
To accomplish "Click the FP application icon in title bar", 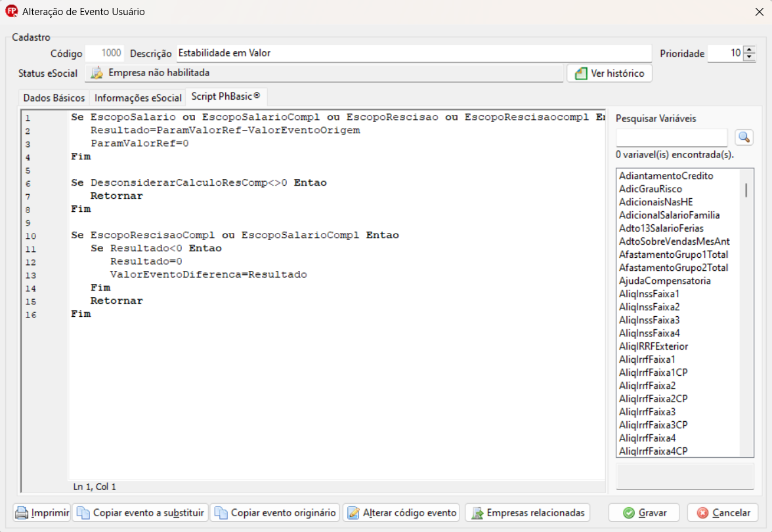I will [11, 11].
